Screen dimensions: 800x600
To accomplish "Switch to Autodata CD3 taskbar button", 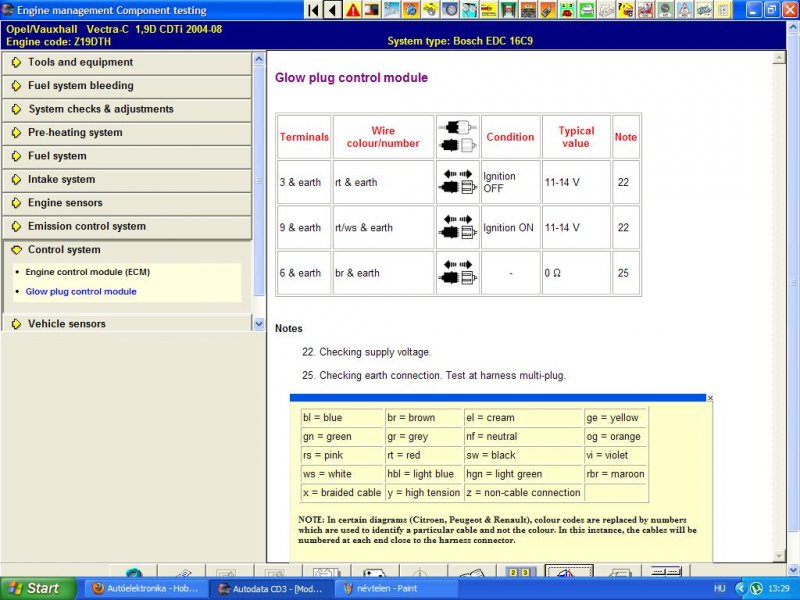I will pos(271,588).
